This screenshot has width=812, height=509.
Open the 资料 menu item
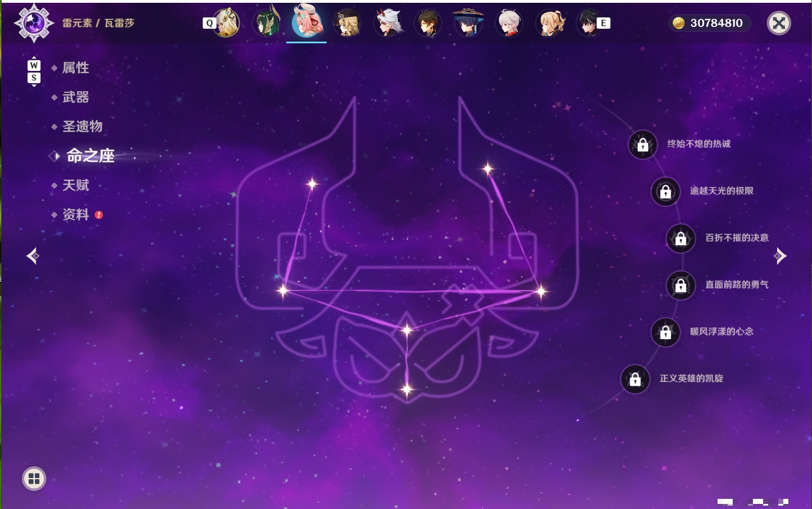76,214
